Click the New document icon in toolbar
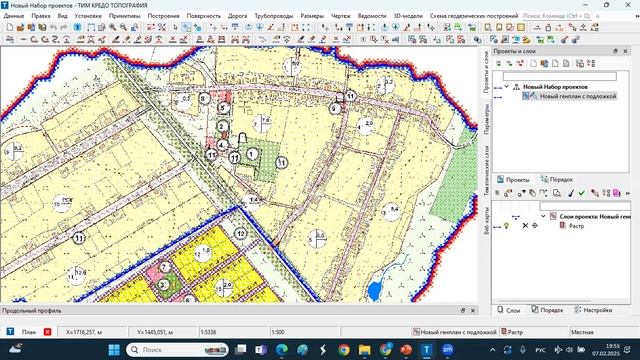Viewport: 640px width, 360px height. [x=9, y=28]
